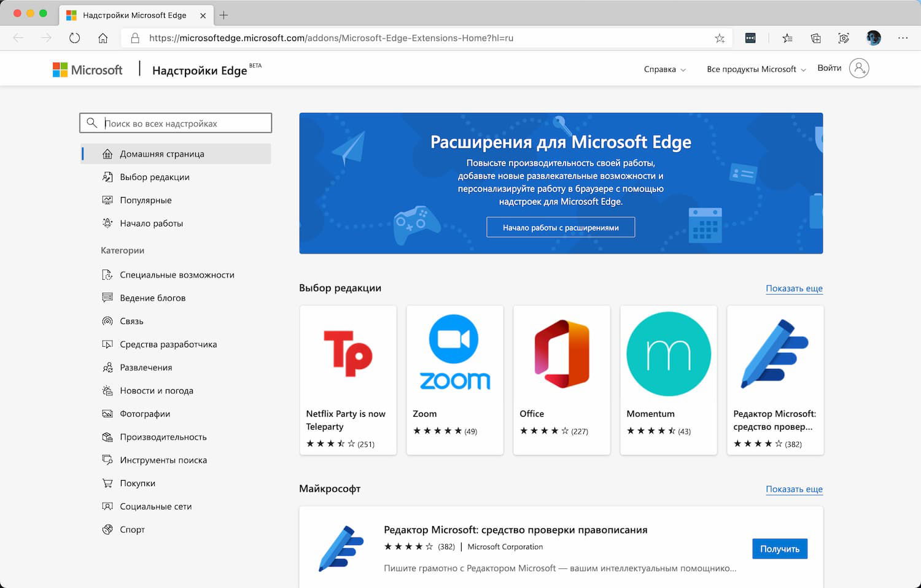
Task: Open the Netflix Party Teleparty icon
Action: point(348,353)
